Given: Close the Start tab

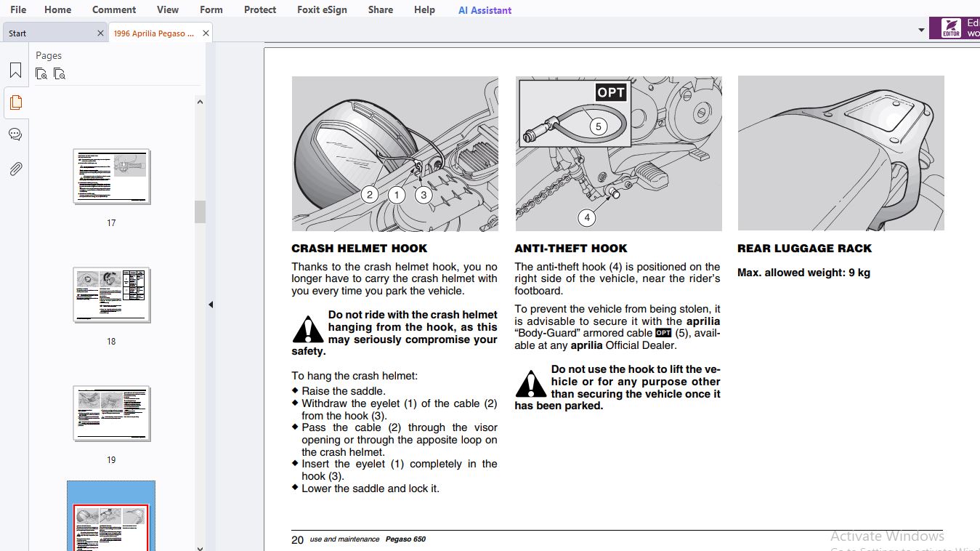Looking at the screenshot, I should click(x=100, y=33).
